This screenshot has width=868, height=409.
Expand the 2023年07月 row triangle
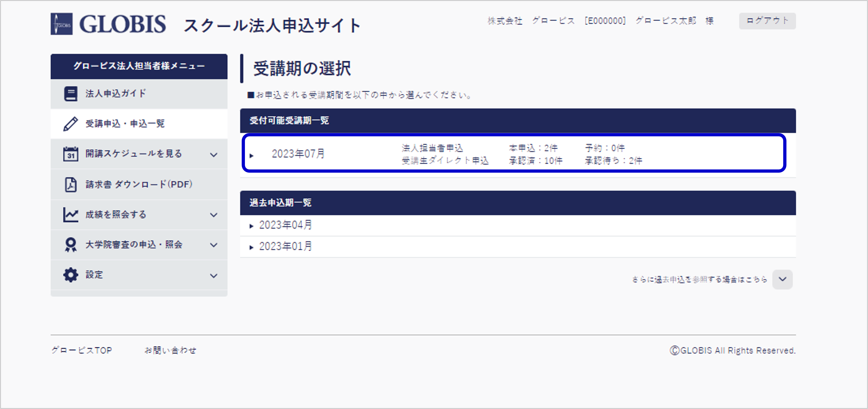[x=251, y=156]
